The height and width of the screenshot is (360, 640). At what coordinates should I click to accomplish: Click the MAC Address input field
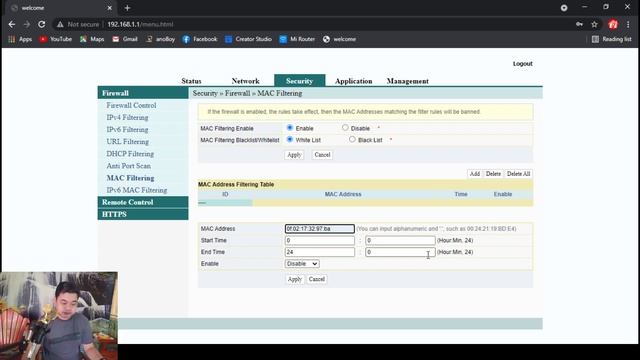(320, 229)
